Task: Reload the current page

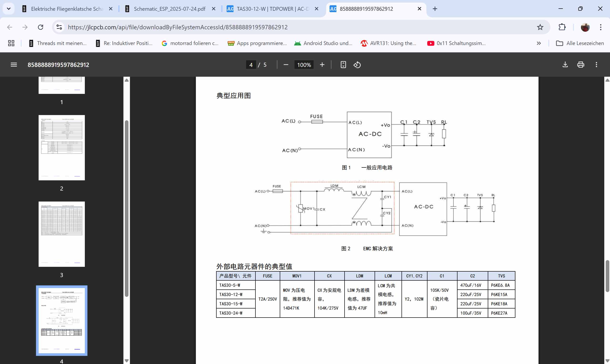Action: [41, 27]
